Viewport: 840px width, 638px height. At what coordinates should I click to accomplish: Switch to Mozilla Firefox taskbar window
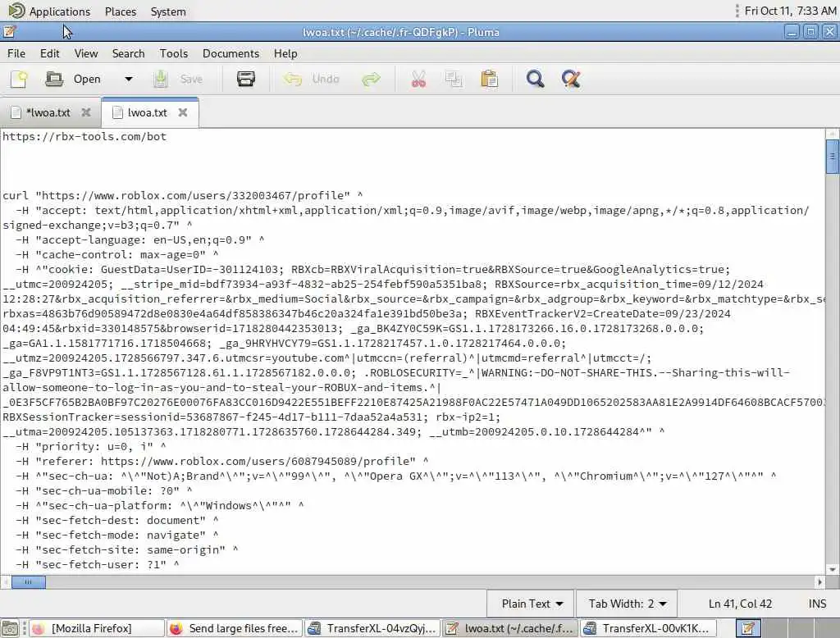click(97, 628)
